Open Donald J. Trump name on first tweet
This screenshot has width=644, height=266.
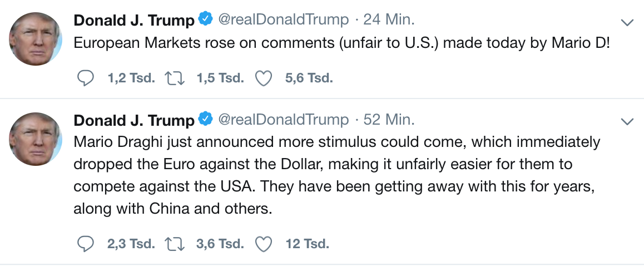tap(134, 21)
